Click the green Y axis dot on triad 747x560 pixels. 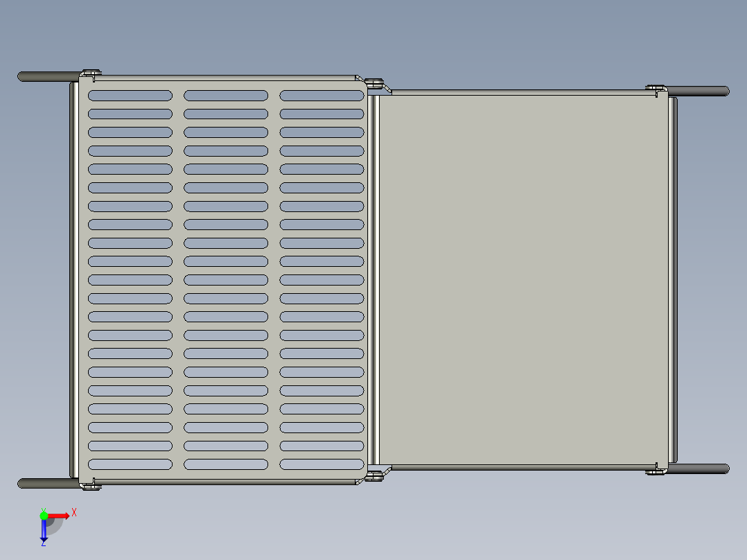44,516
